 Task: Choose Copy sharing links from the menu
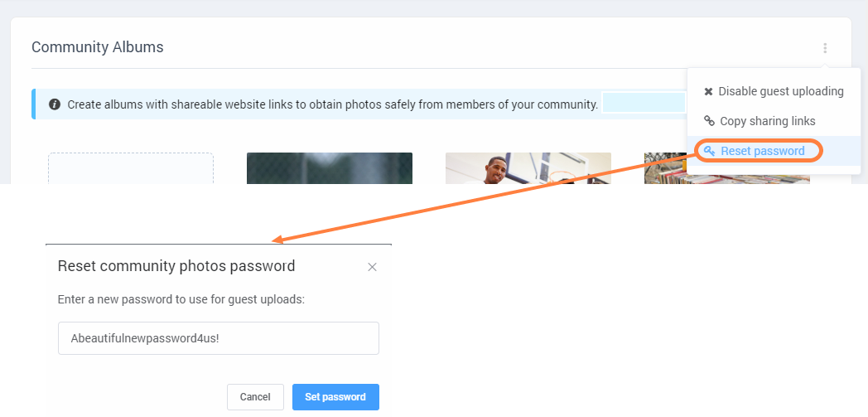(x=774, y=121)
